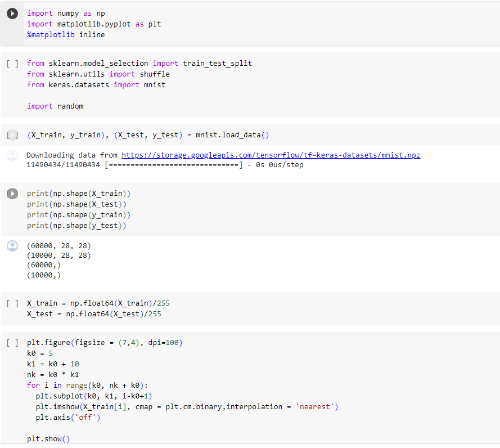Click the plt.axis('off') line

click(68, 418)
